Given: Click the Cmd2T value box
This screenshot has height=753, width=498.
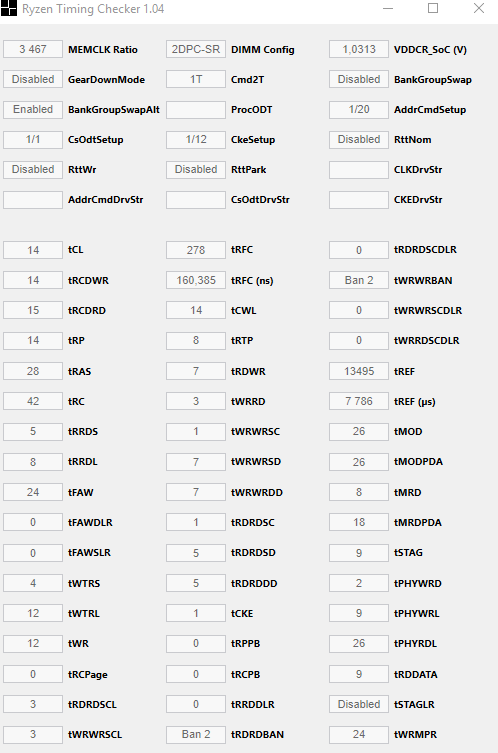Looking at the screenshot, I should (195, 79).
